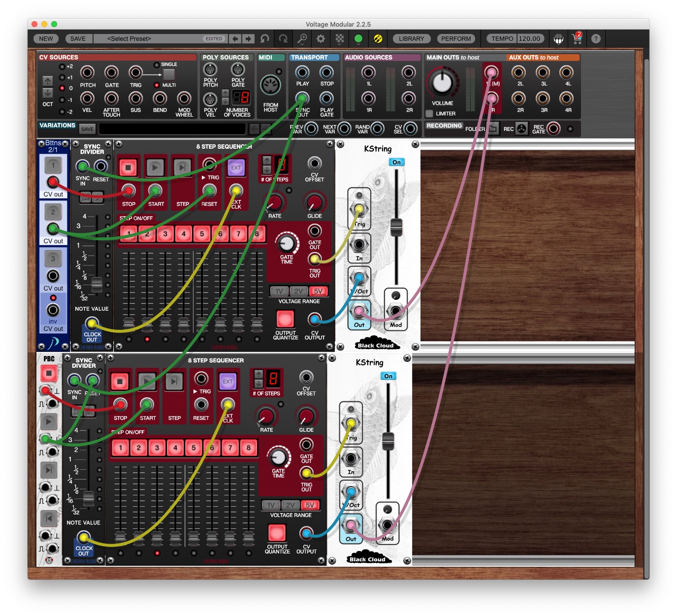Viewport: 677px width, 616px height.
Task: Click the top sequencer start play button
Action: click(x=155, y=167)
